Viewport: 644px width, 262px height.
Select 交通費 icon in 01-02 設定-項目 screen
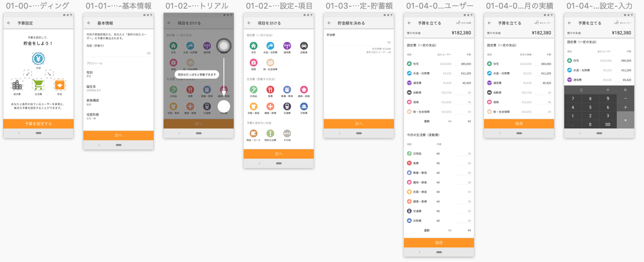(287, 106)
